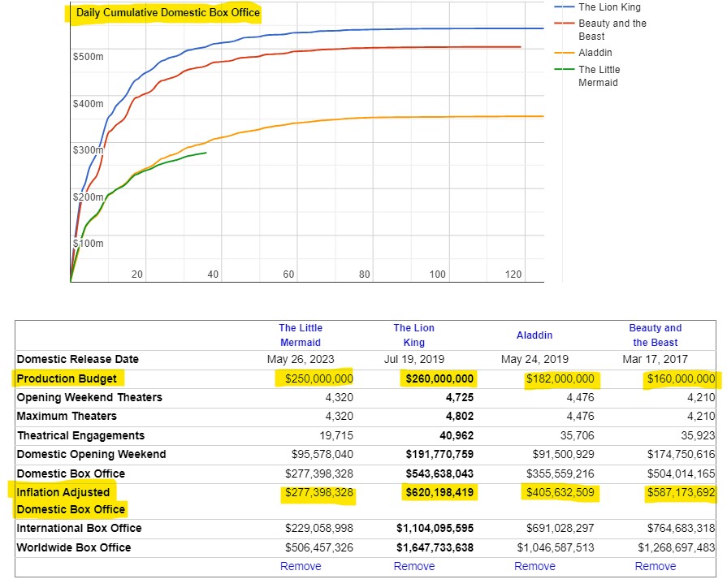The width and height of the screenshot is (727, 588).
Task: Remove The Little Mermaid column from comparison
Action: point(301,566)
